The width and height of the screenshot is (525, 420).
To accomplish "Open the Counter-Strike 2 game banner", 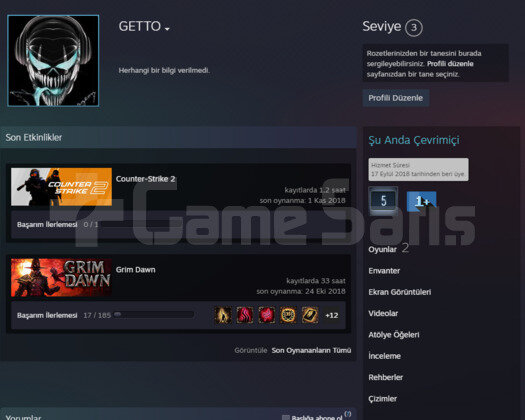I will coord(61,187).
